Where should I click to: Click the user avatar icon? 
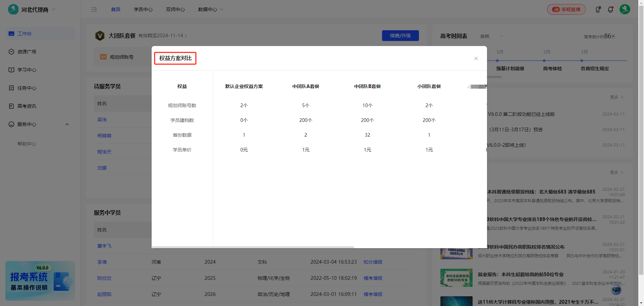(625, 9)
